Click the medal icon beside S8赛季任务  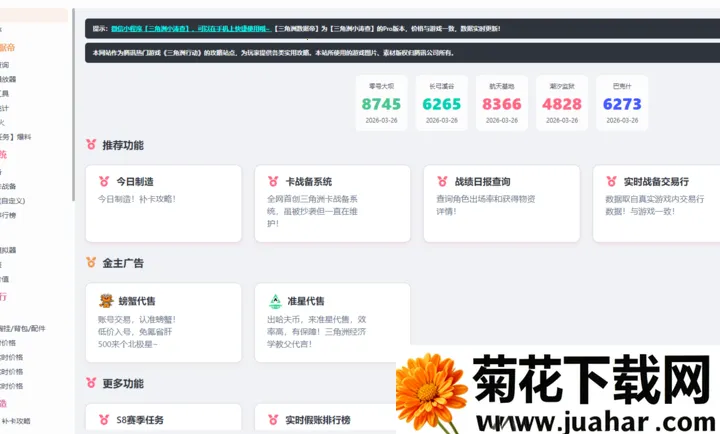point(105,419)
